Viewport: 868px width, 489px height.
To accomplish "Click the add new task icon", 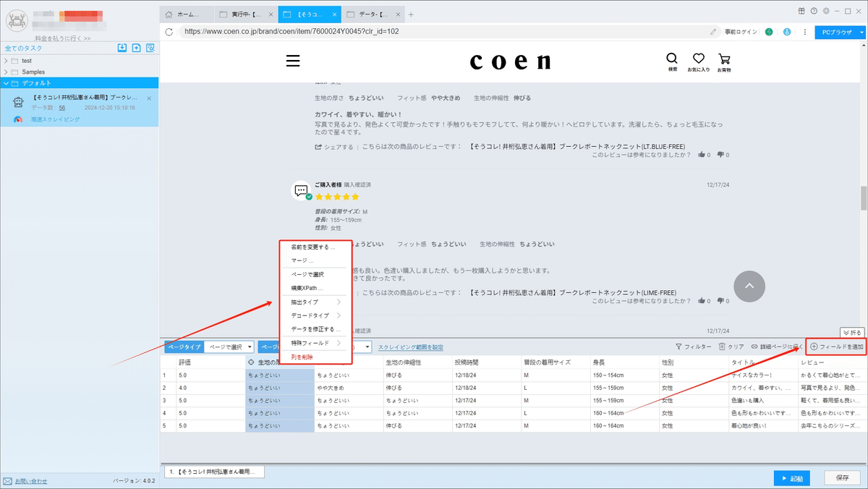I will tap(136, 48).
